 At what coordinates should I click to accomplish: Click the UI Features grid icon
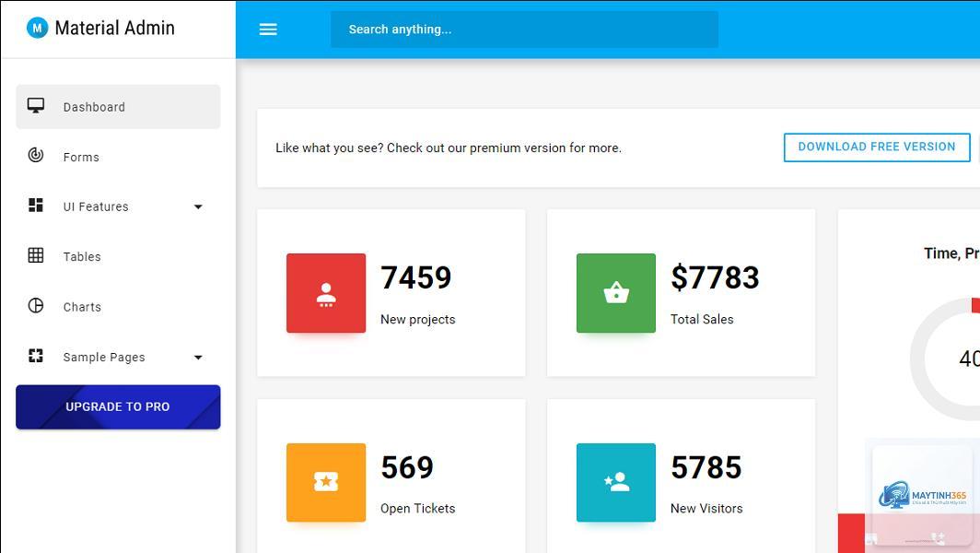[x=36, y=206]
